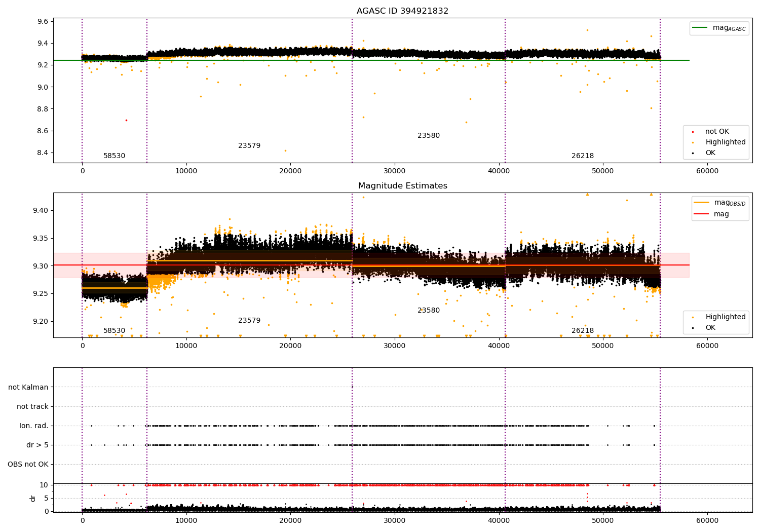The height and width of the screenshot is (532, 760).
Task: Select the mag OBSID legend entry in middle plot
Action: point(720,203)
